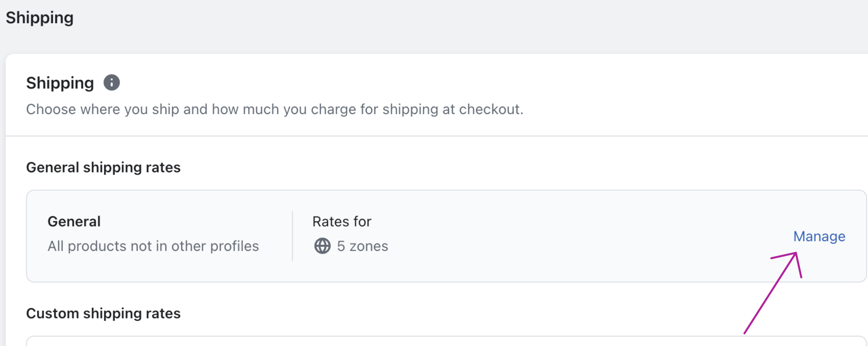Viewport: 868px width, 346px height.
Task: Click the All products not in other profiles subtitle
Action: 153,246
